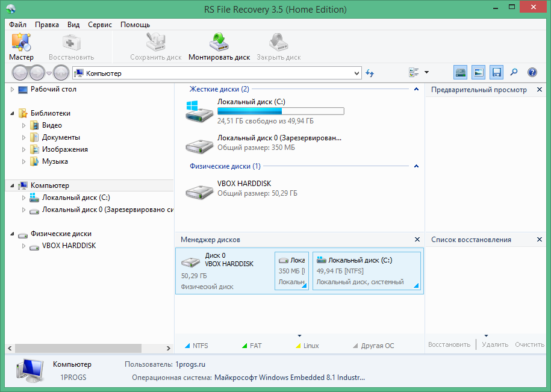This screenshot has height=392, width=551.
Task: Click the disk C: free space progress bar
Action: pyautogui.click(x=281, y=111)
